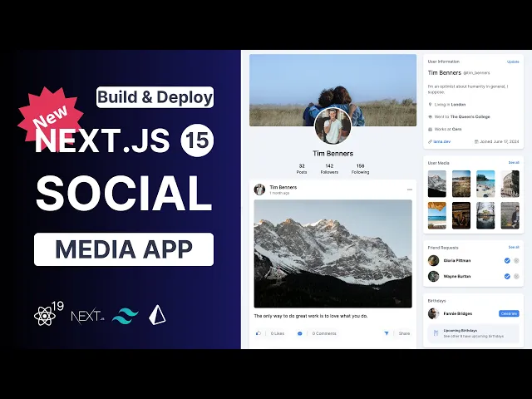Click the 32 Posts stat
The image size is (532, 399).
[x=302, y=169]
